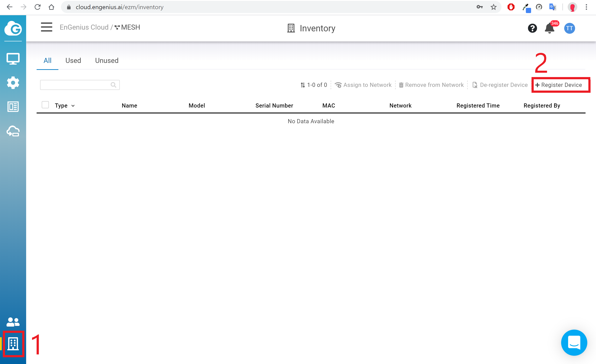Click the Serial Number column header
596x364 pixels.
pos(274,106)
